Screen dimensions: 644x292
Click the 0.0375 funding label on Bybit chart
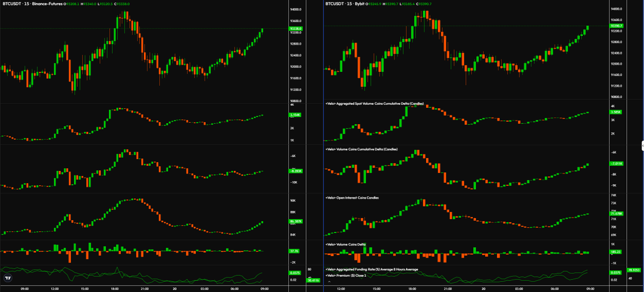(616, 273)
